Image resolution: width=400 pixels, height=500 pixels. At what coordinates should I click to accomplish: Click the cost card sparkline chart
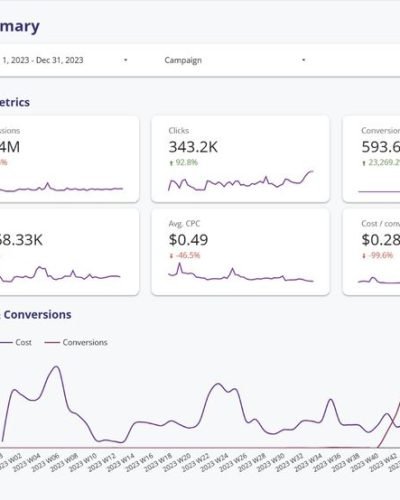pyautogui.click(x=60, y=275)
